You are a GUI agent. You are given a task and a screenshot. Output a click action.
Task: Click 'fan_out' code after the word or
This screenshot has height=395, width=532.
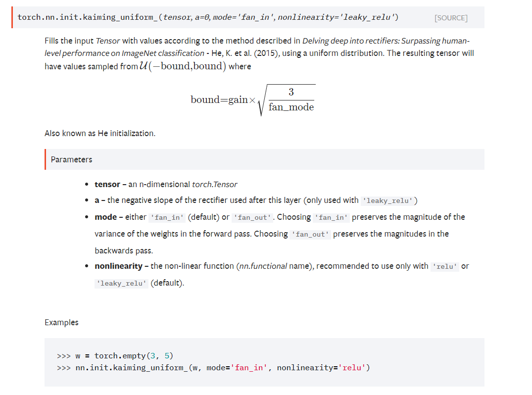pyautogui.click(x=252, y=217)
